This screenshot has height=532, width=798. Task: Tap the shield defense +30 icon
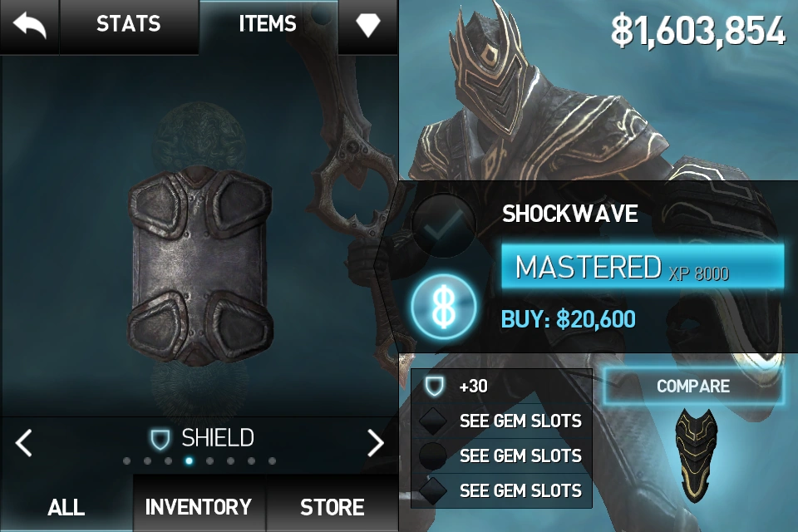click(435, 386)
